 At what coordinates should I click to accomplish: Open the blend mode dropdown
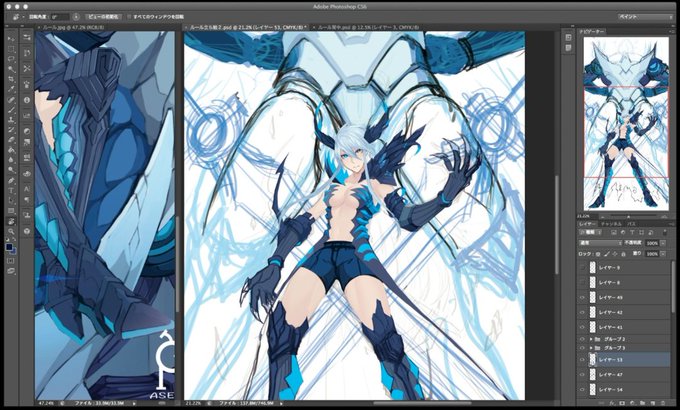click(600, 243)
